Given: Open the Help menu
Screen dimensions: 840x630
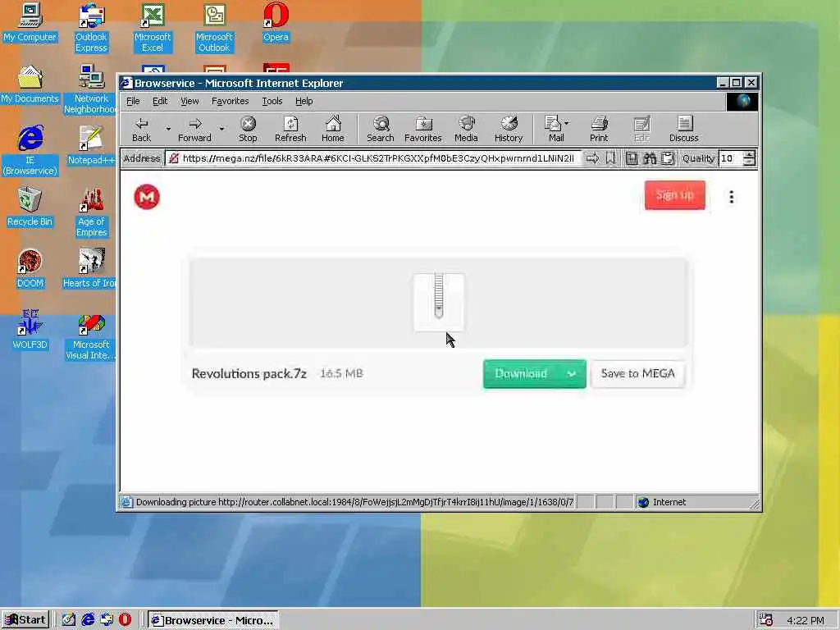Looking at the screenshot, I should click(304, 101).
